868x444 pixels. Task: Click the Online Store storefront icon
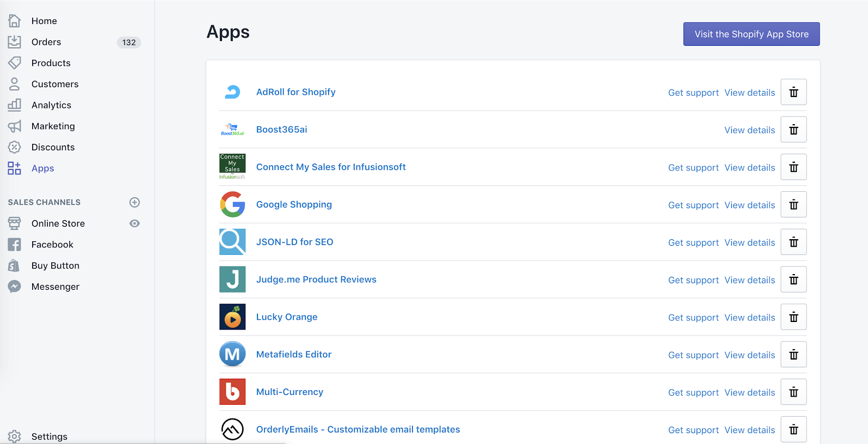tap(15, 223)
